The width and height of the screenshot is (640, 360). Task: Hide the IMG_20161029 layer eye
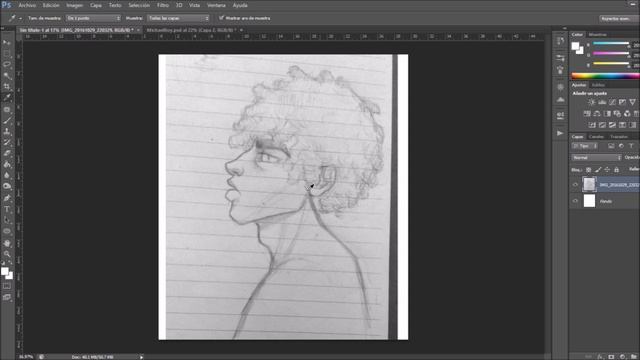576,185
